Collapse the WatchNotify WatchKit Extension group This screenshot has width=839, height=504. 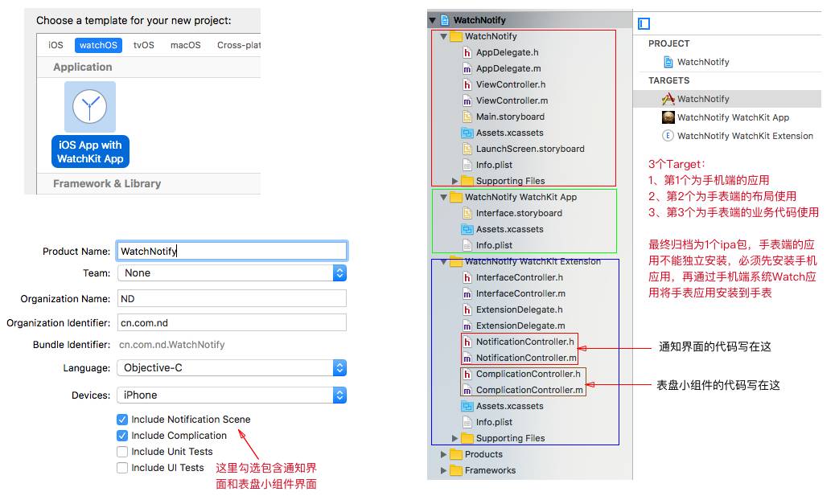443,261
